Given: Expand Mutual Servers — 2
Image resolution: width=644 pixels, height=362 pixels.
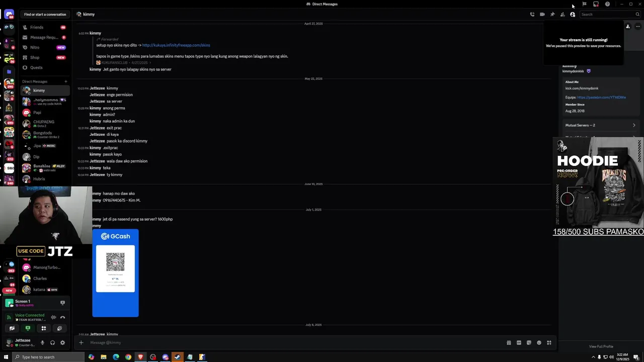Looking at the screenshot, I should [600, 125].
